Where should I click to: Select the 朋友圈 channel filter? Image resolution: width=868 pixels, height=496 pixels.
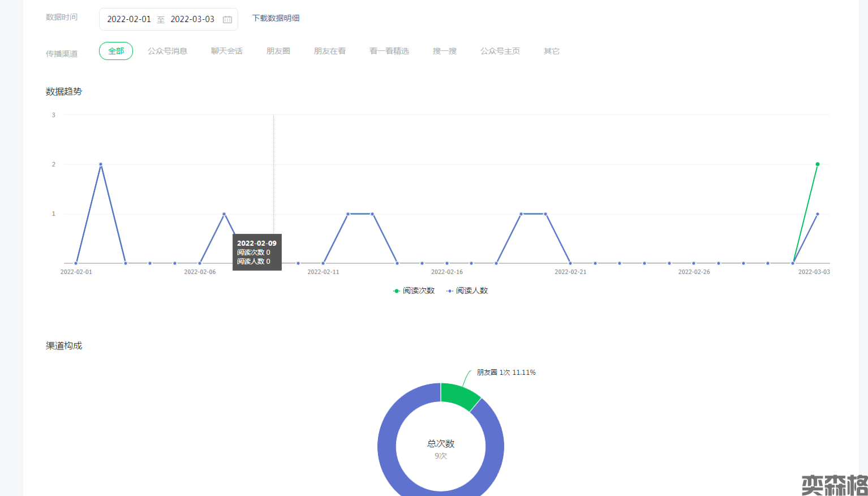[x=278, y=51]
